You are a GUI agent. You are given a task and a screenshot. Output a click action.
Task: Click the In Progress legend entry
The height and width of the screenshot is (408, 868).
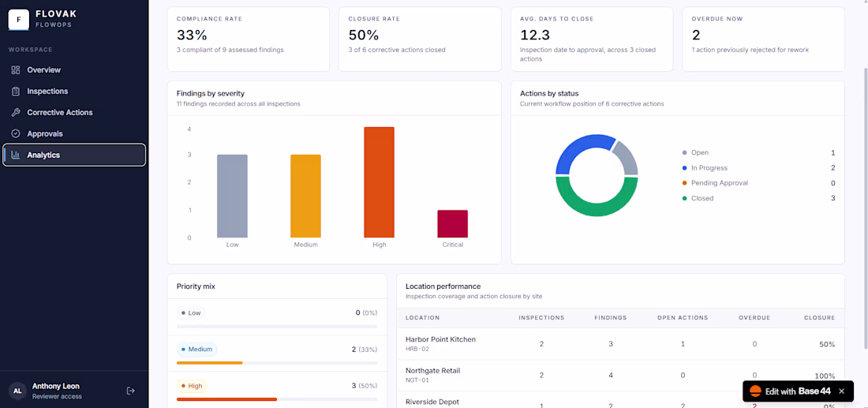(758, 168)
